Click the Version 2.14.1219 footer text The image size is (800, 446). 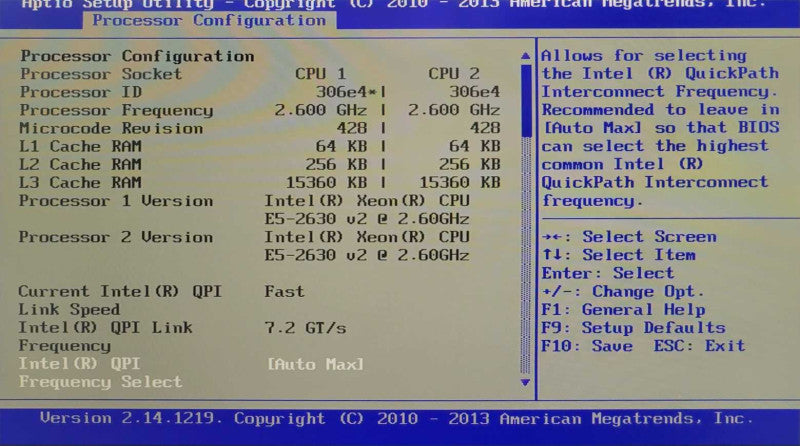point(131,419)
